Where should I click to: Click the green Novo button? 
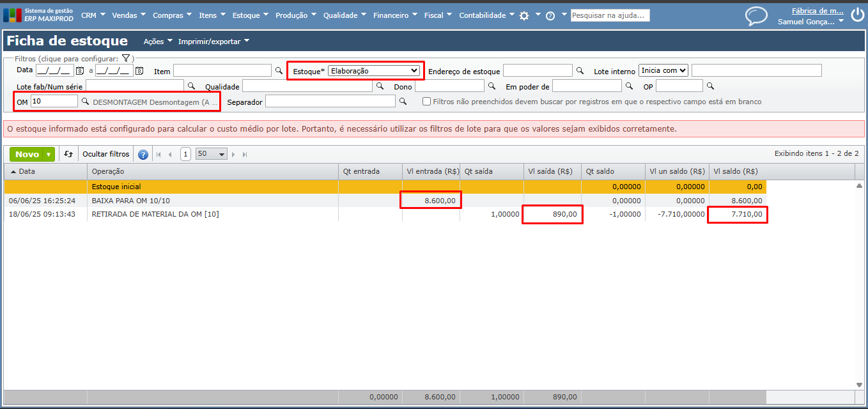pos(27,154)
